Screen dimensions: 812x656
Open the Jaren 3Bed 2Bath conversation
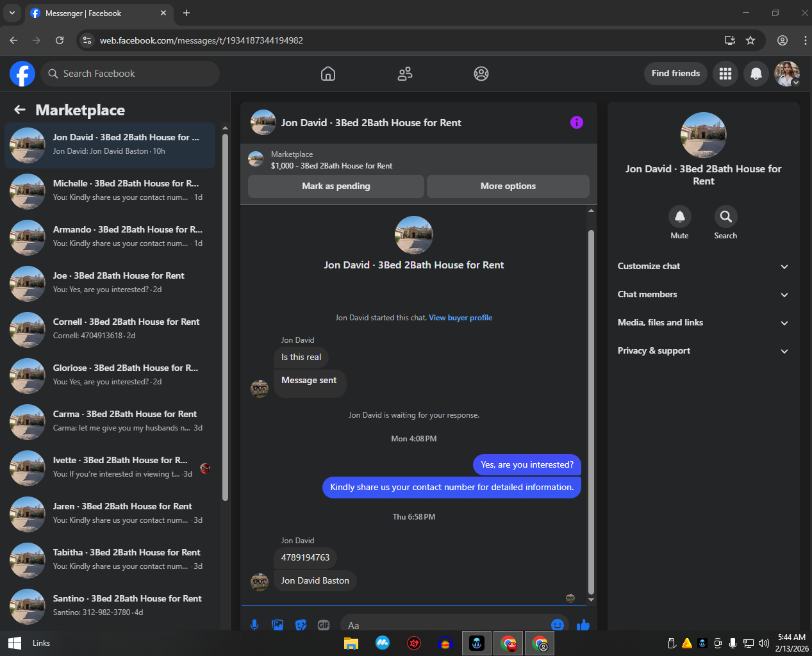coord(110,514)
